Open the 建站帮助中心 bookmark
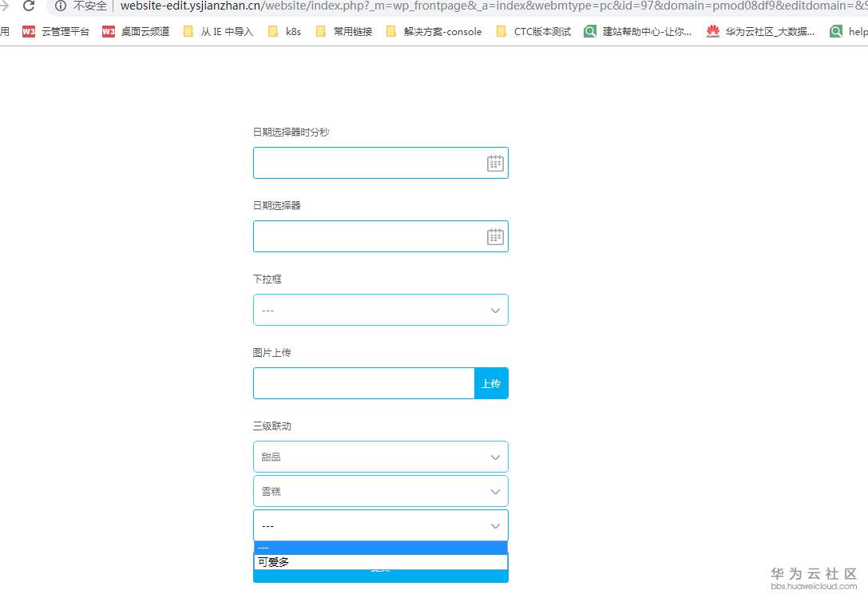This screenshot has width=868, height=598. coord(638,32)
